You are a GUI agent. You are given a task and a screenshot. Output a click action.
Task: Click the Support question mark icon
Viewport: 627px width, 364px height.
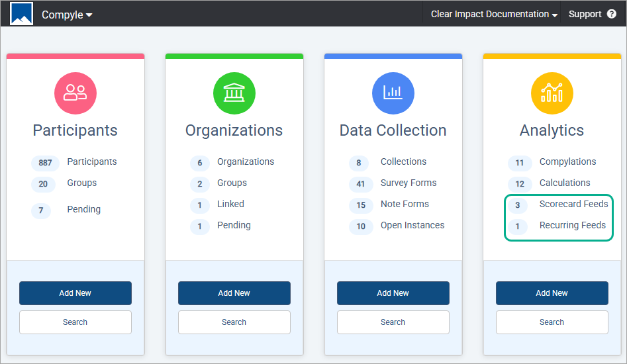[611, 14]
